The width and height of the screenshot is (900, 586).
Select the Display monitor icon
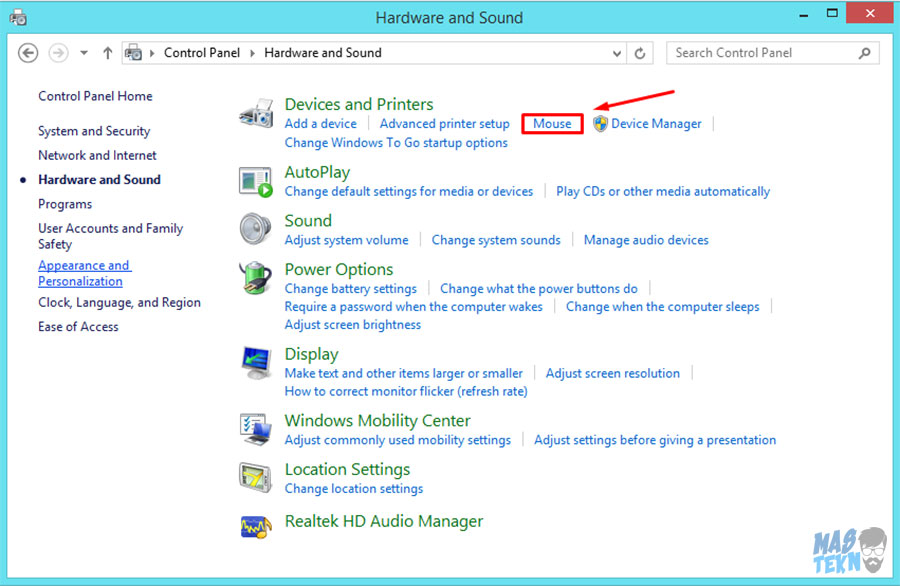(x=256, y=363)
